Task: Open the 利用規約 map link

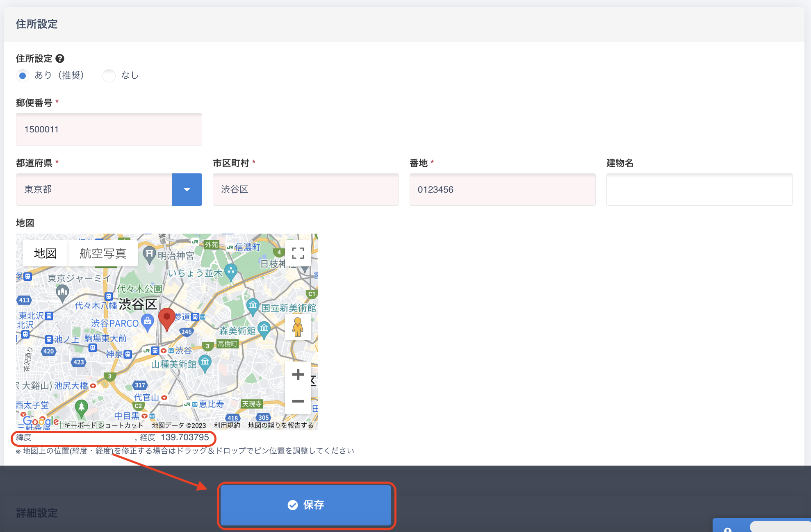Action: [227, 425]
